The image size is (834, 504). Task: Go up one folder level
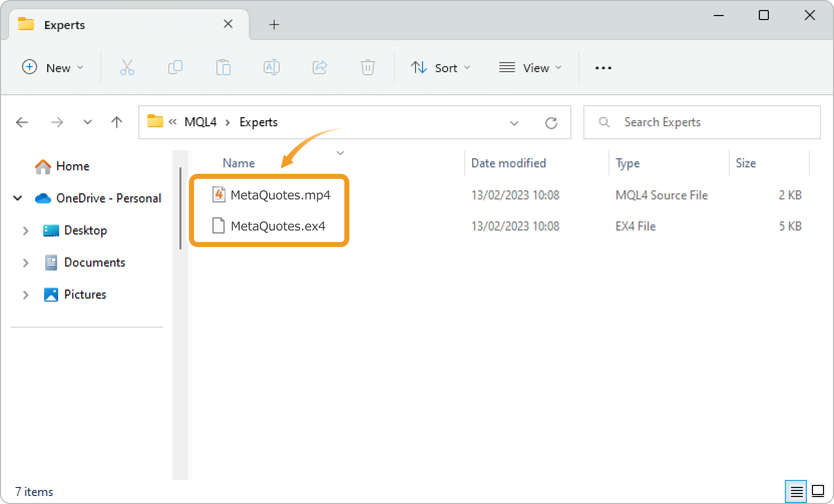click(117, 122)
